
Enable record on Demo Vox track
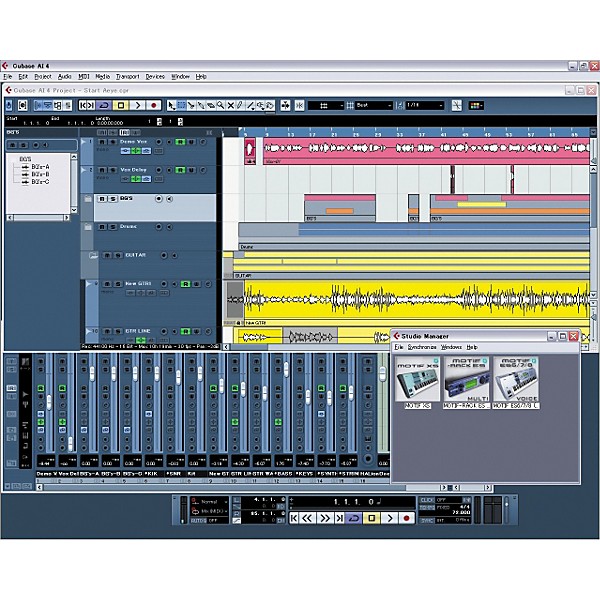(159, 142)
